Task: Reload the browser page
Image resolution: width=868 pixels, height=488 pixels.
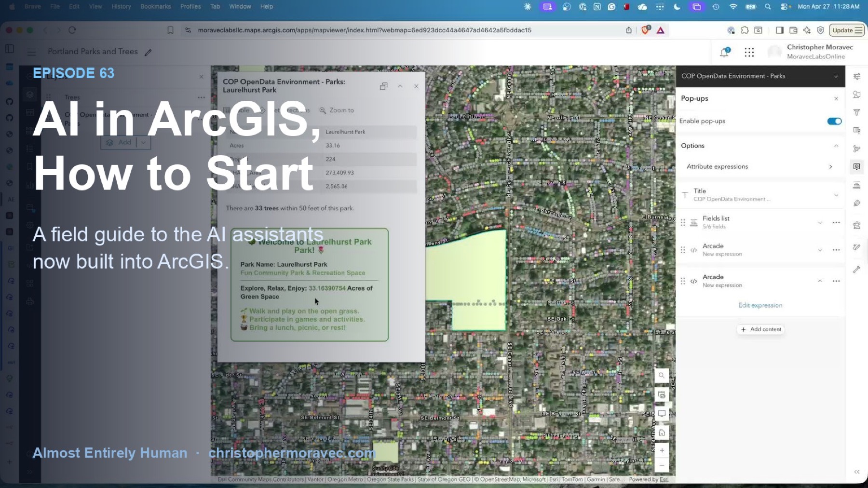Action: pyautogui.click(x=72, y=30)
